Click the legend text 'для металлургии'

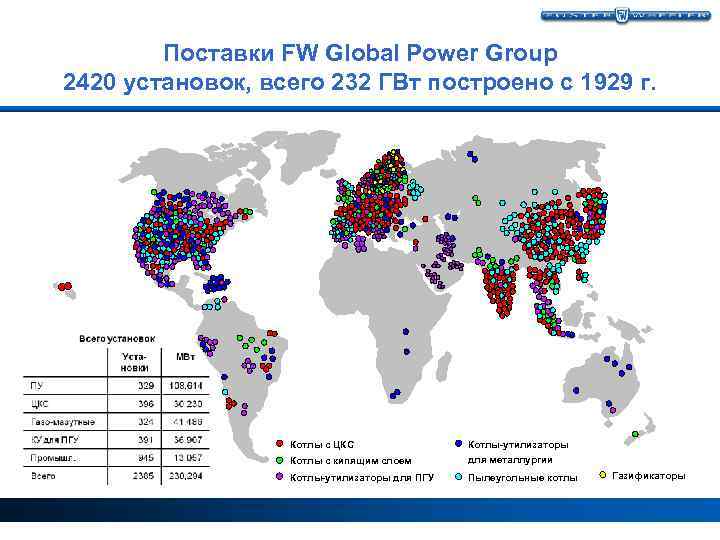tap(510, 460)
